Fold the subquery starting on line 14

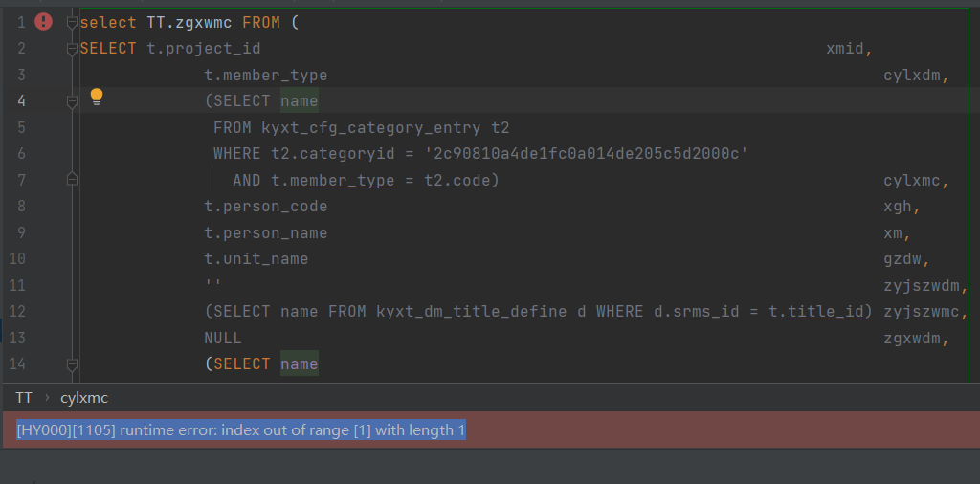pos(72,364)
